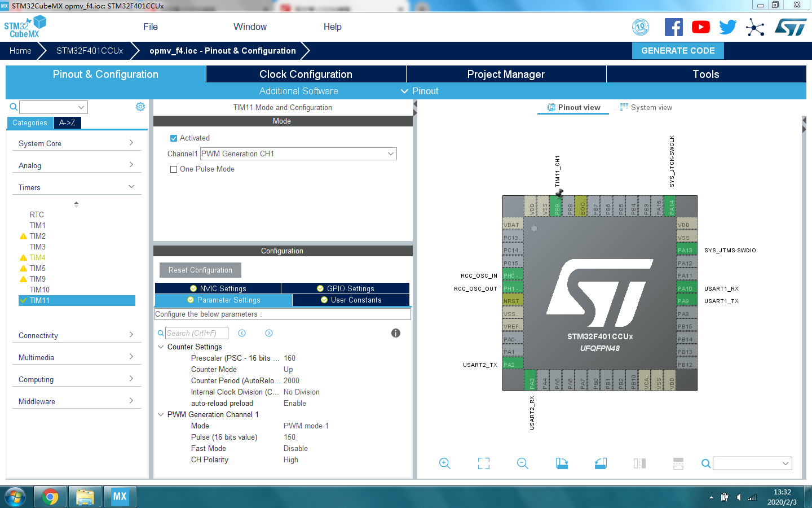Open the NVIC Settings tab

point(218,288)
